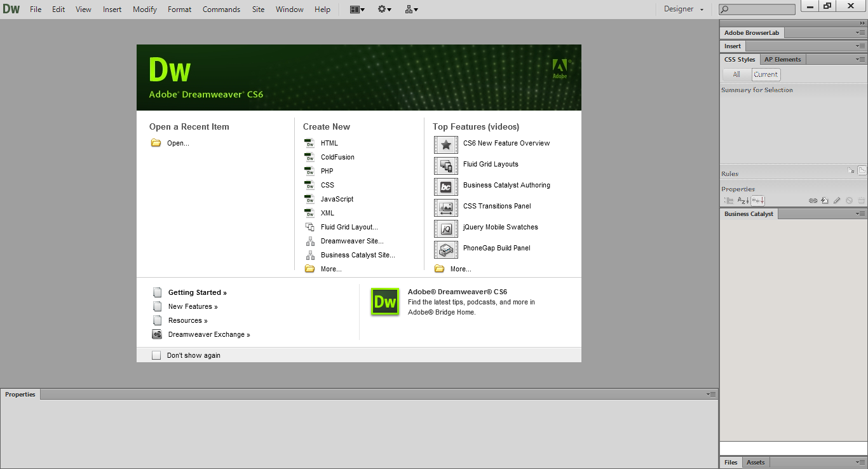Switch to the AP Elements tab
This screenshot has width=868, height=469.
783,59
